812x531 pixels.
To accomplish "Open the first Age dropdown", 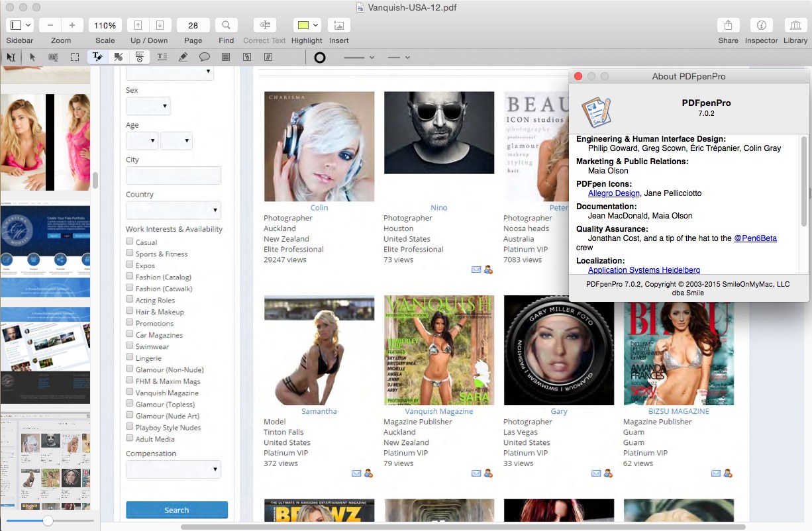I will 142,140.
